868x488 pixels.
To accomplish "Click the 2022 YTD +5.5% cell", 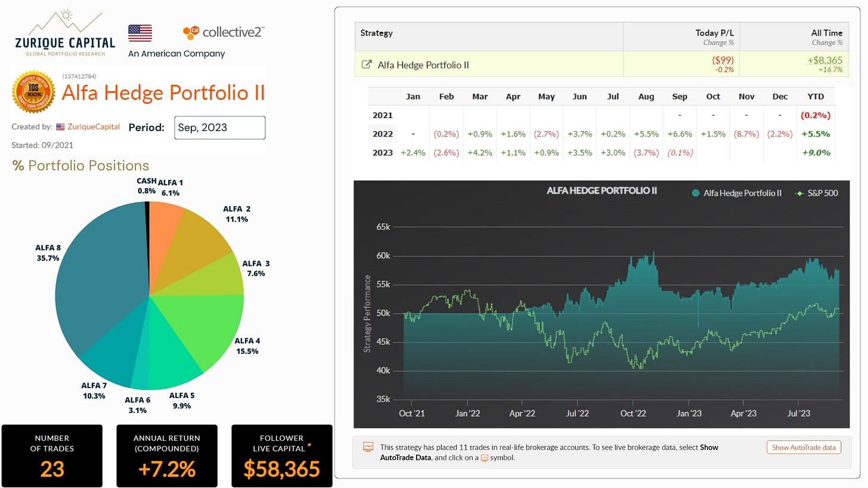I will click(x=816, y=134).
